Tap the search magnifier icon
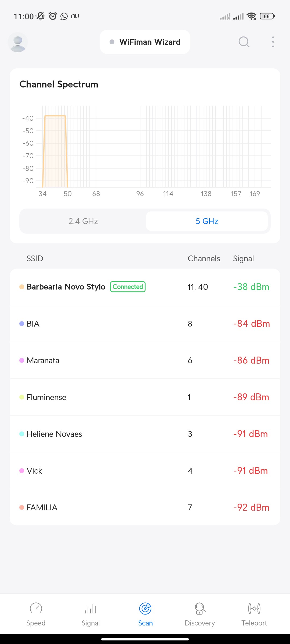 point(244,42)
